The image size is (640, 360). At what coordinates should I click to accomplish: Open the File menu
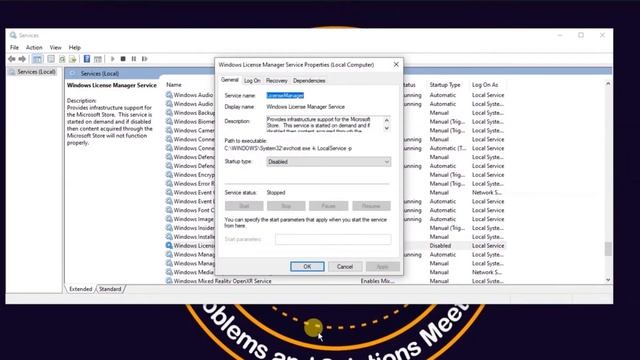pos(14,48)
